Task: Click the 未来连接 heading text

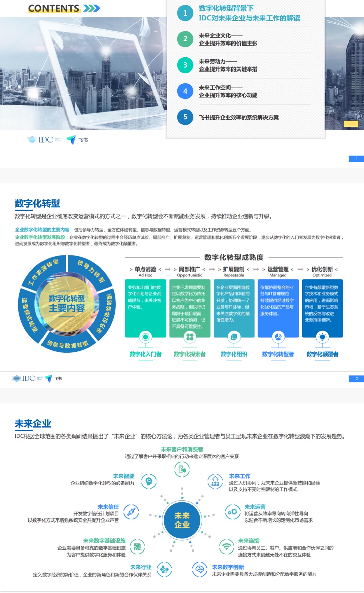Action: (249, 541)
